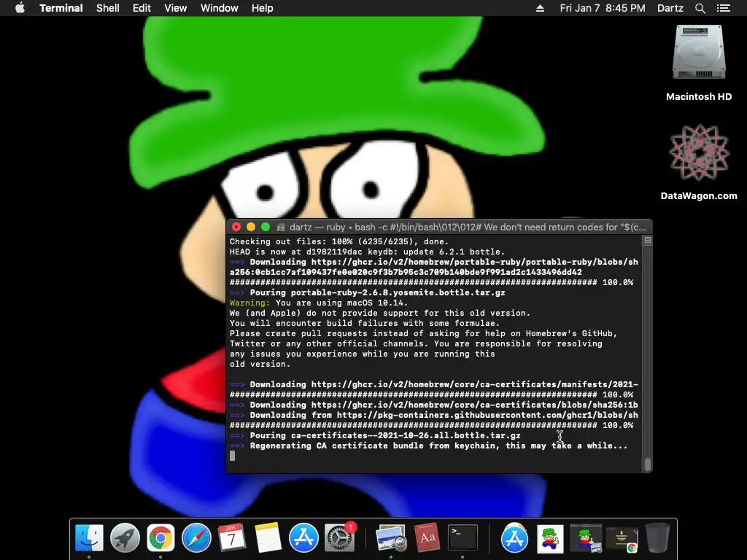Open minimized window thumbnail with cartoon character
The width and height of the screenshot is (747, 560).
click(586, 538)
